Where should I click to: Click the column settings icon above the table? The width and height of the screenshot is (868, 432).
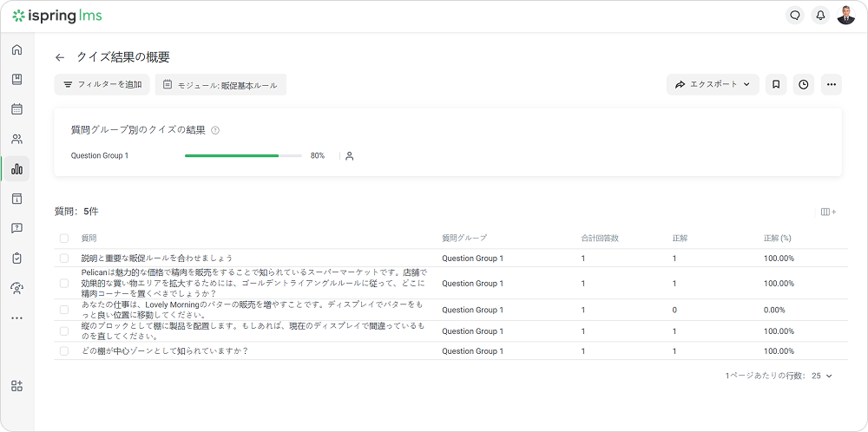828,212
